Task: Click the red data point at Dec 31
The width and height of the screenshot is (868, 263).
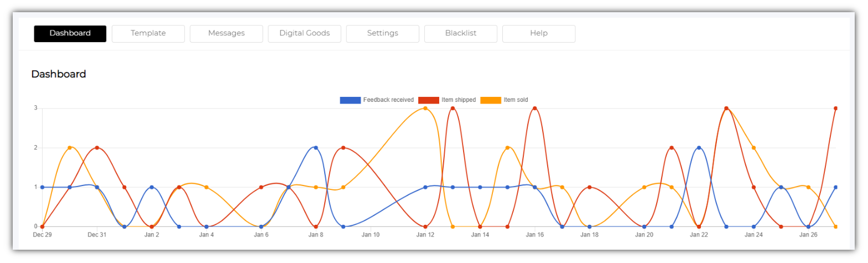Action: 97,148
